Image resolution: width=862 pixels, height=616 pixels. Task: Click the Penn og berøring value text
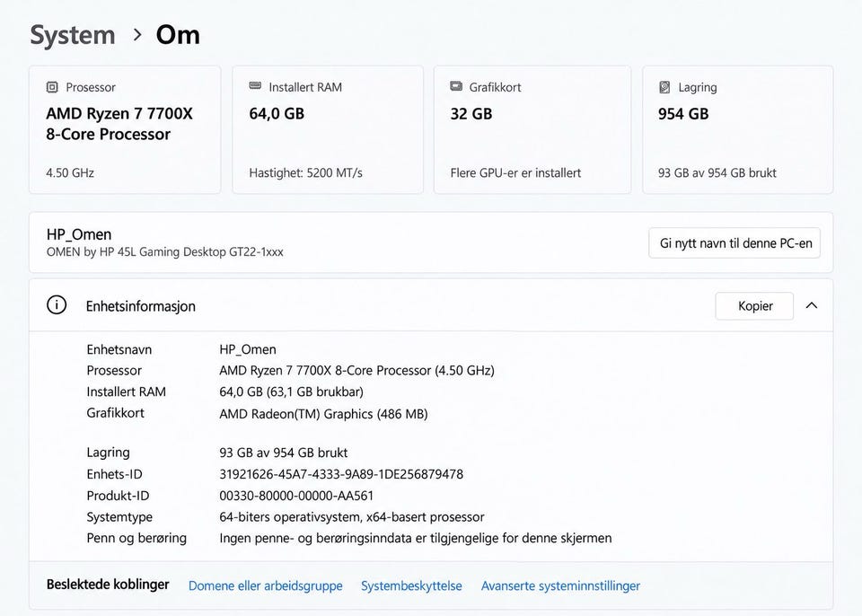tap(416, 538)
